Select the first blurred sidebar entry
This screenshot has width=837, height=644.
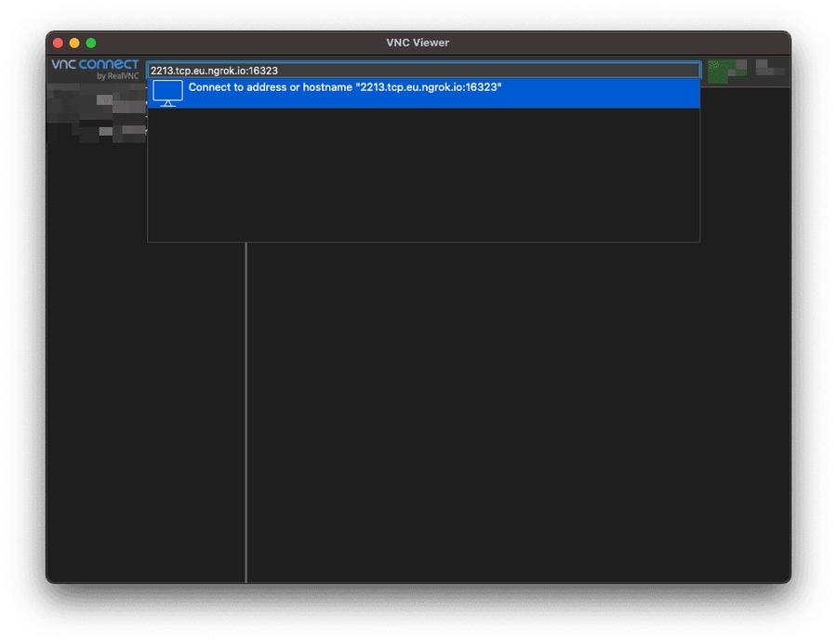[98, 100]
